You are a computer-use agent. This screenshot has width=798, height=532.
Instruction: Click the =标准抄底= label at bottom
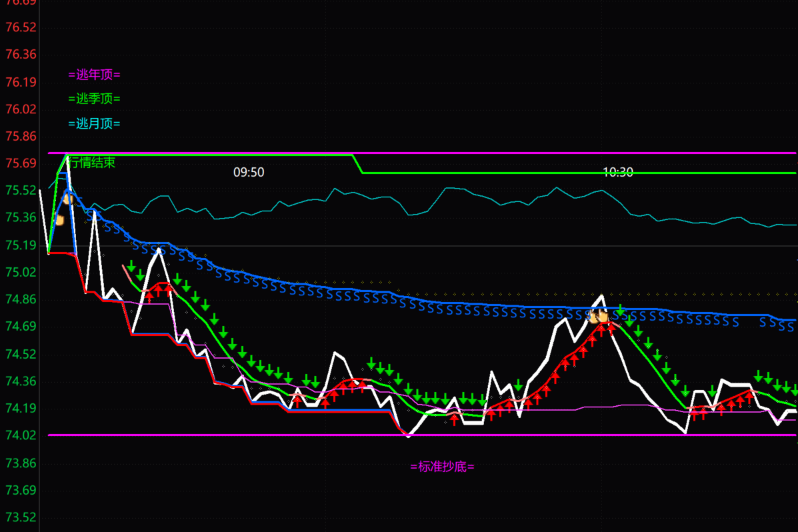tap(442, 467)
